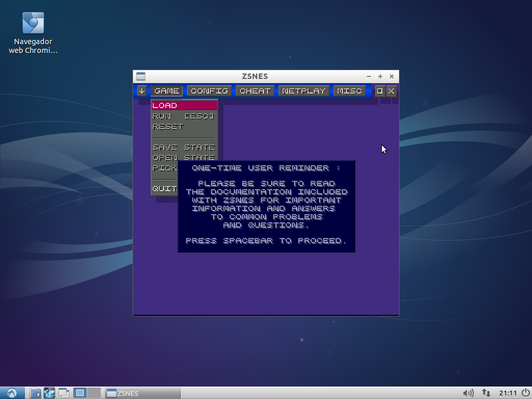This screenshot has height=399, width=532.
Task: Click the ZSNES in-app X exit icon
Action: click(391, 91)
